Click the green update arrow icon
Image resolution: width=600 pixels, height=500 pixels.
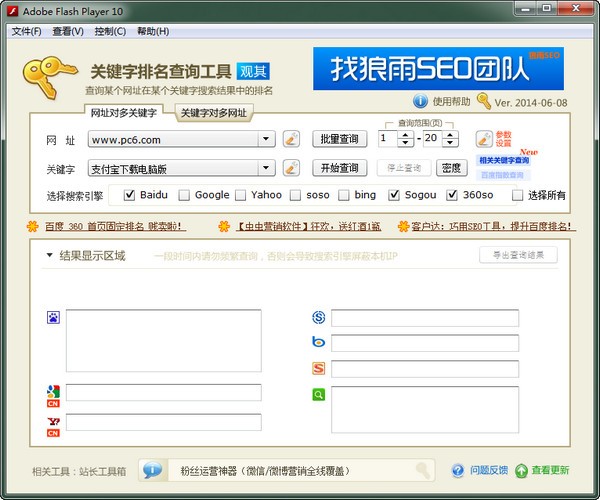pyautogui.click(x=521, y=471)
